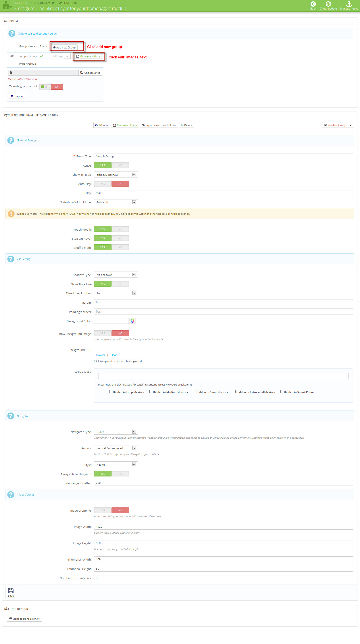The image size is (360, 644).
Task: Open the Editing dropdown arrow for Sample Group
Action: pos(67,56)
